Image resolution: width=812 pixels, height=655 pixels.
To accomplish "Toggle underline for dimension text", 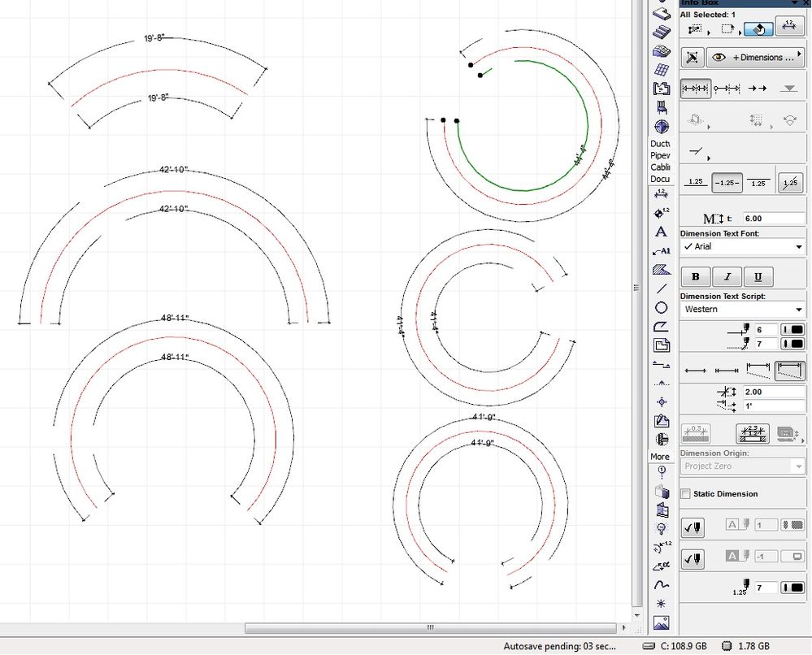I will (x=758, y=276).
